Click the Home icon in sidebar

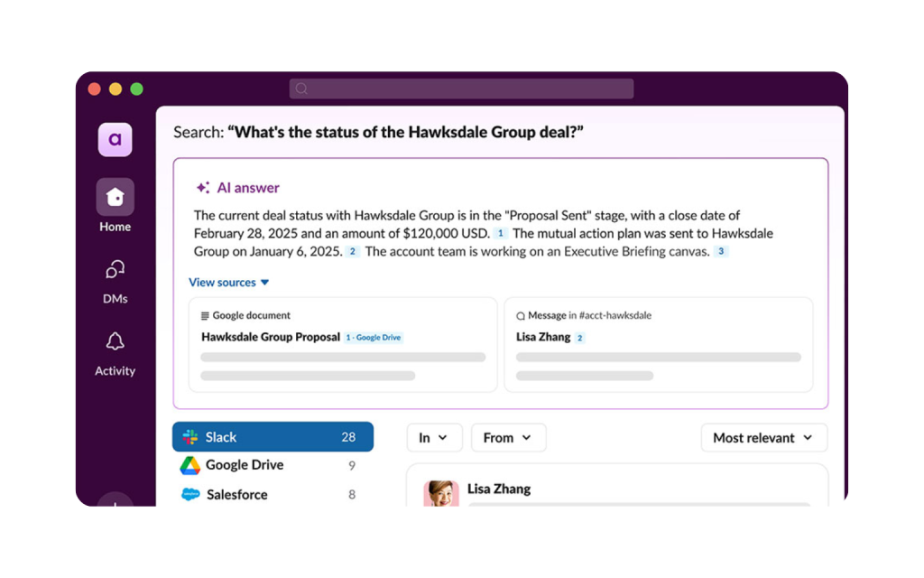coord(115,198)
